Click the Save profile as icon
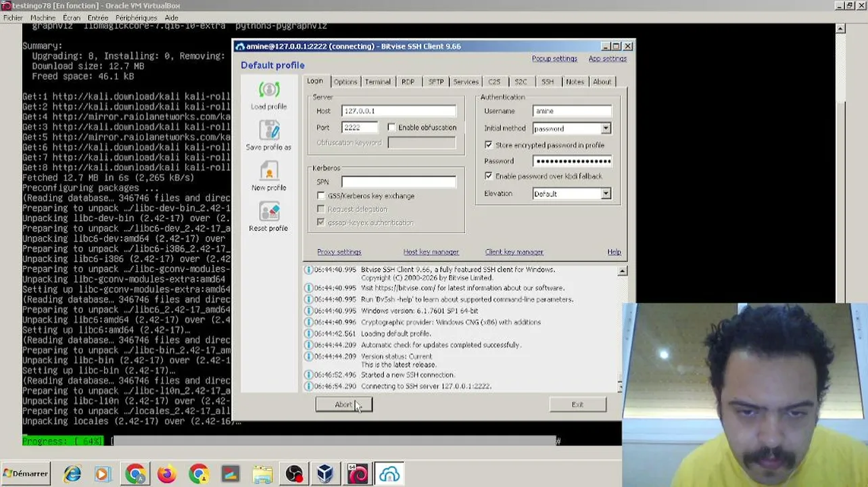 point(269,130)
